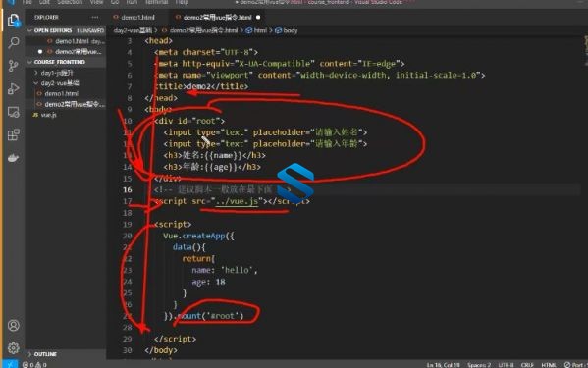Open the Explorer view icon
Viewport: 588px width, 368px height.
point(14,21)
